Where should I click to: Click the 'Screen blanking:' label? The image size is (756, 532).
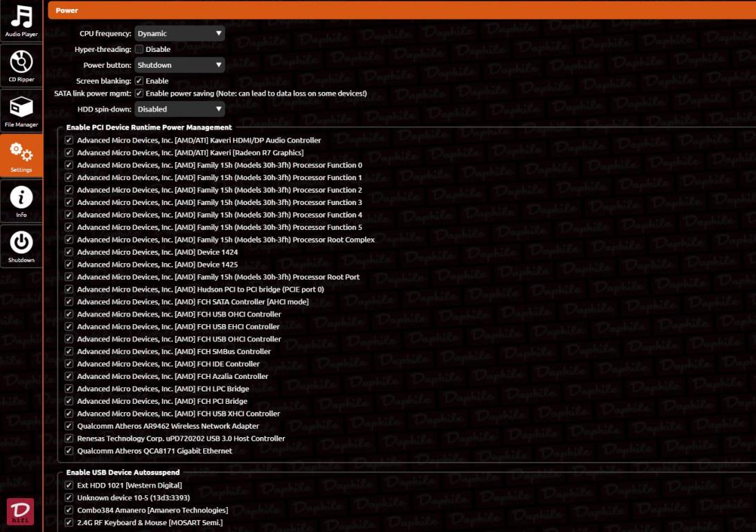104,81
